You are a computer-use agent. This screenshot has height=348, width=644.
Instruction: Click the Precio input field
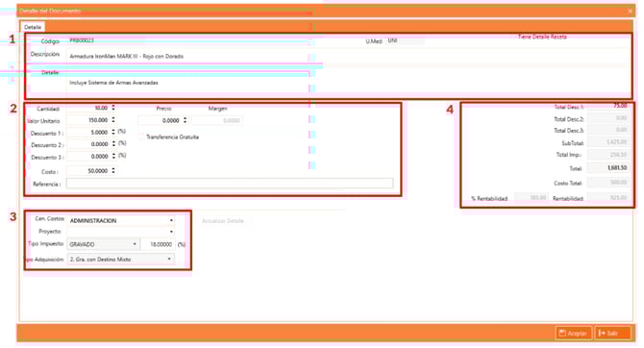point(161,120)
